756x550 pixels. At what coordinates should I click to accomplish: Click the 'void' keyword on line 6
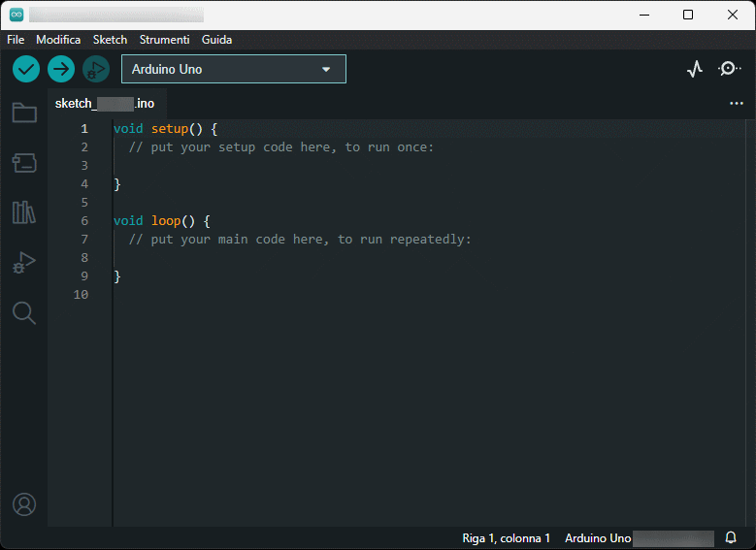coord(128,221)
